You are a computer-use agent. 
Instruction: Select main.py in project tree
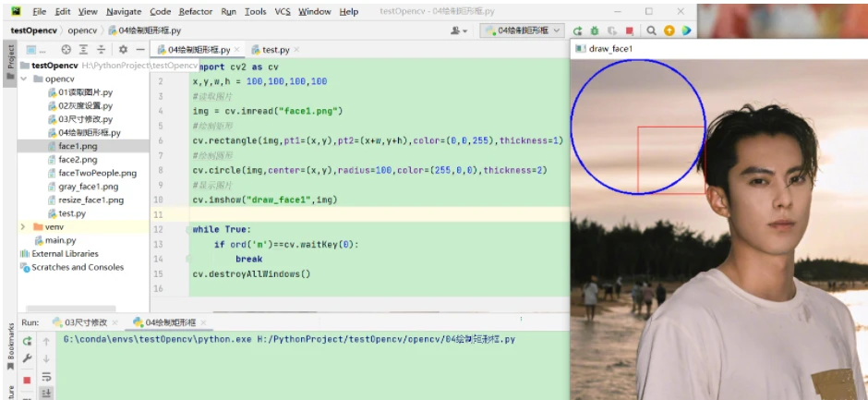click(x=55, y=240)
